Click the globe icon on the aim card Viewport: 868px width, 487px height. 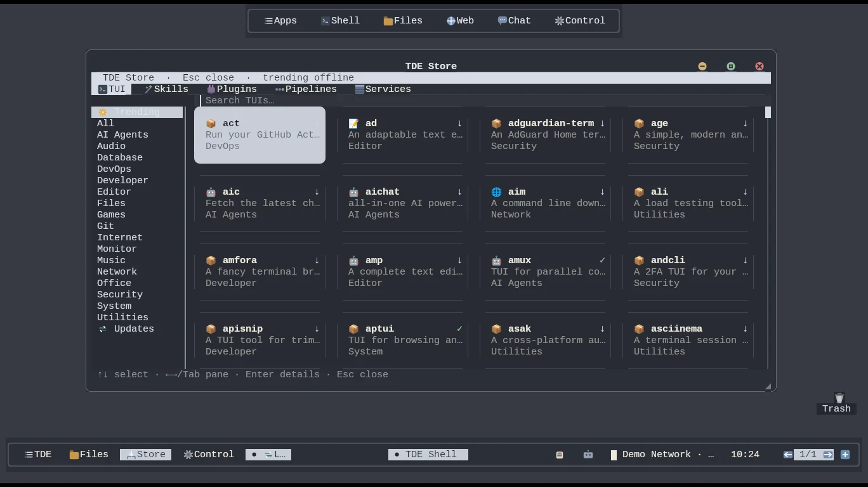tap(496, 192)
